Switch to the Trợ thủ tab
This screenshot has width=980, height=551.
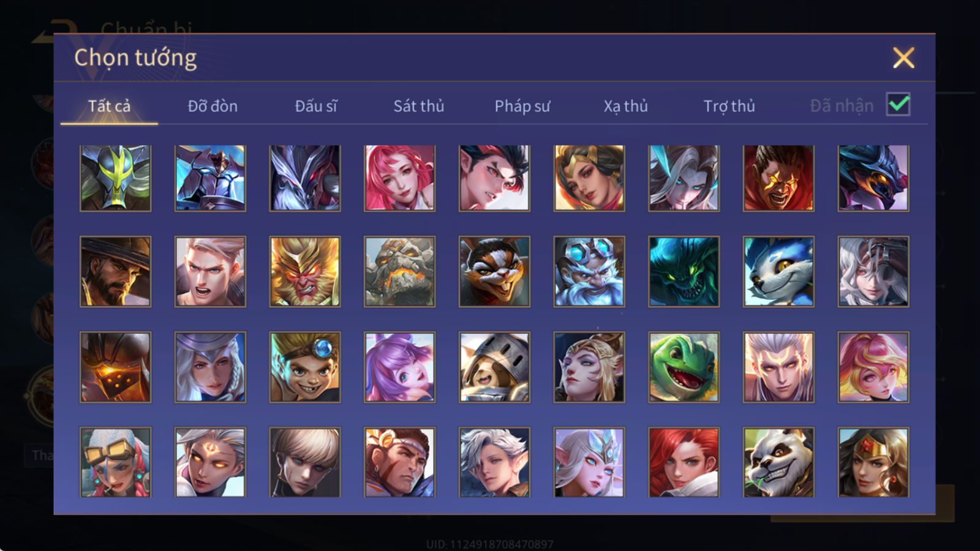(x=729, y=106)
